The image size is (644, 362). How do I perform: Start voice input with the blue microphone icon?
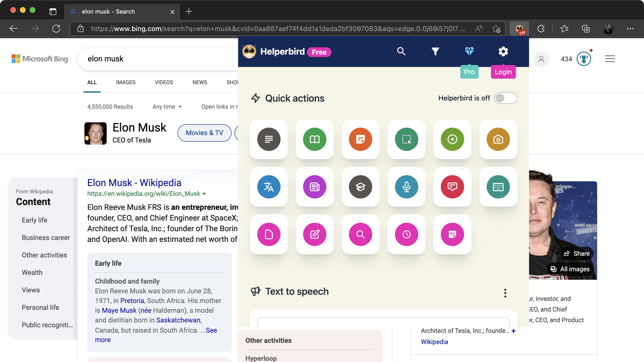click(406, 187)
